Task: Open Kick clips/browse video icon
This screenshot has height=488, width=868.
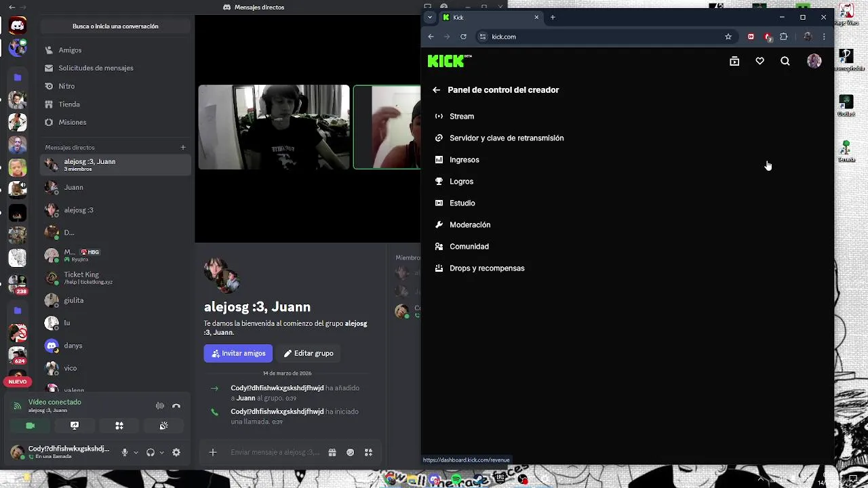Action: coord(734,61)
